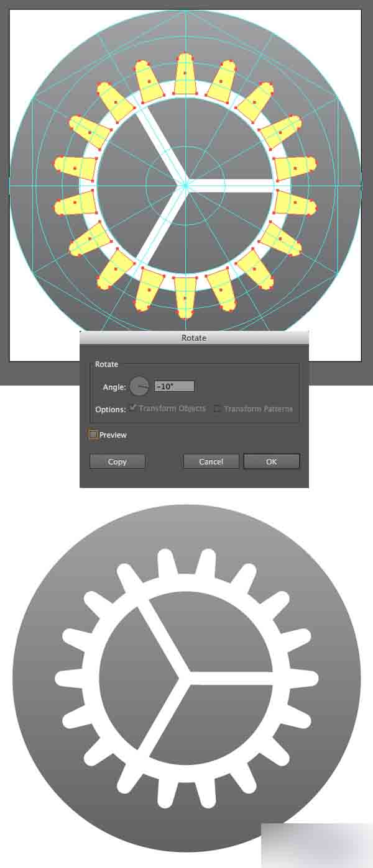
Task: Toggle the Transform Patterns checkbox
Action: pos(217,409)
